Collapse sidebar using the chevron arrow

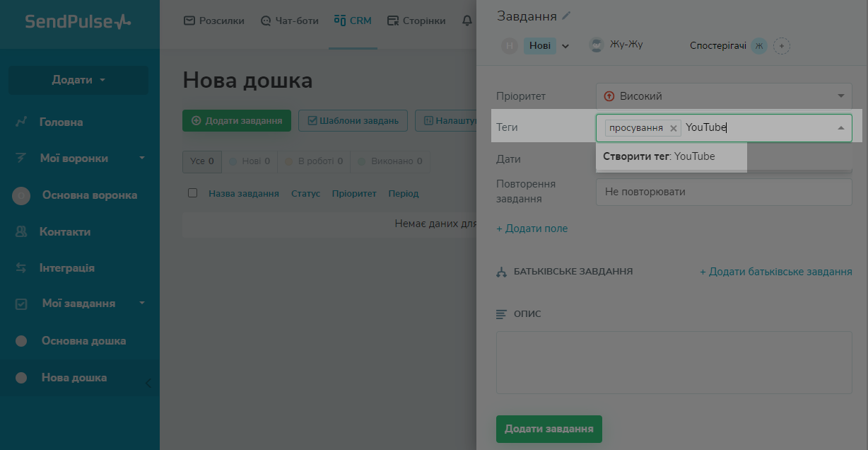tap(148, 383)
